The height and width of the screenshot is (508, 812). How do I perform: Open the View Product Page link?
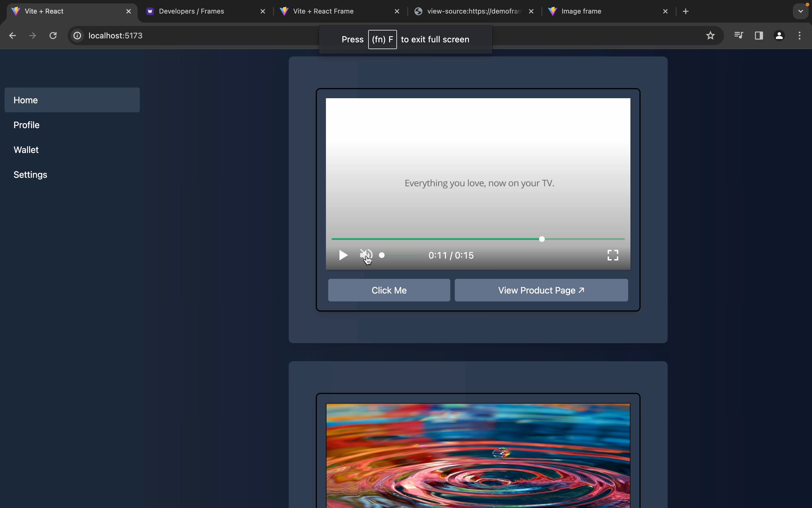pyautogui.click(x=541, y=290)
